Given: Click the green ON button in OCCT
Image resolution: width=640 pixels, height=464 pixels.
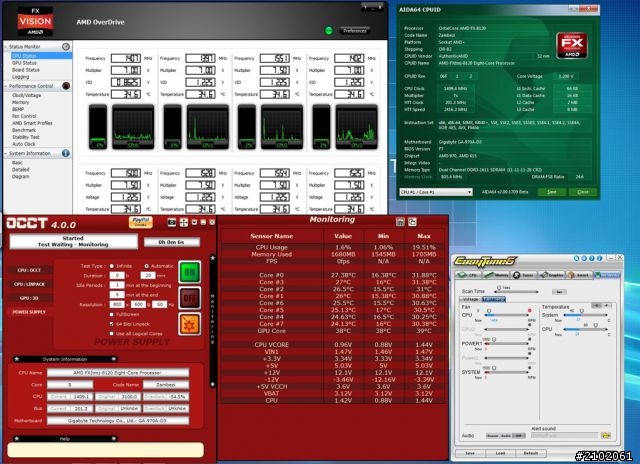Looking at the screenshot, I should [x=190, y=272].
